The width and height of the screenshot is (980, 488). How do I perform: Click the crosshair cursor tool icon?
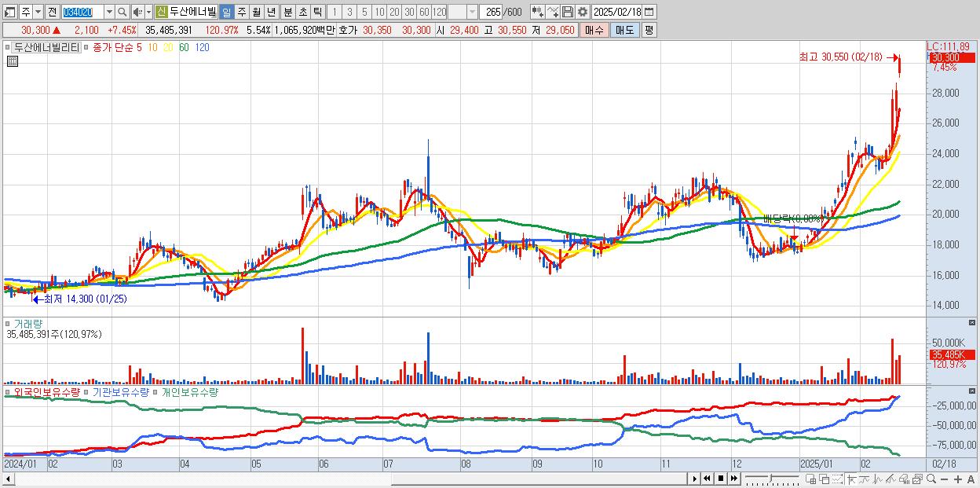pyautogui.click(x=851, y=479)
